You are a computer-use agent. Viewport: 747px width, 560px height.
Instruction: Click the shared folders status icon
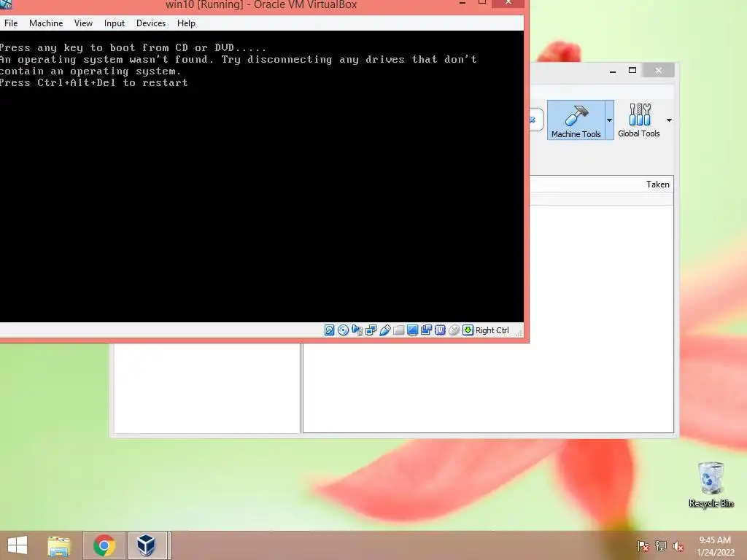tap(399, 330)
